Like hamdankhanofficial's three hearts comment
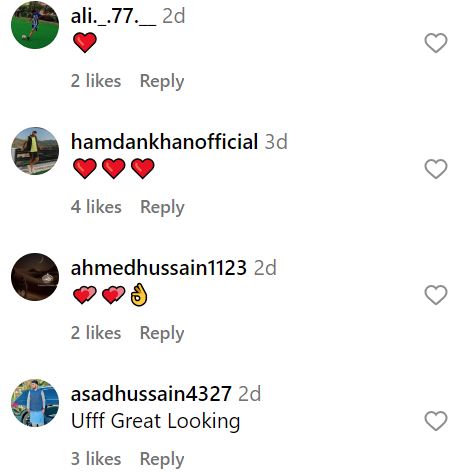Viewport: 467px width, 473px height. pyautogui.click(x=436, y=169)
